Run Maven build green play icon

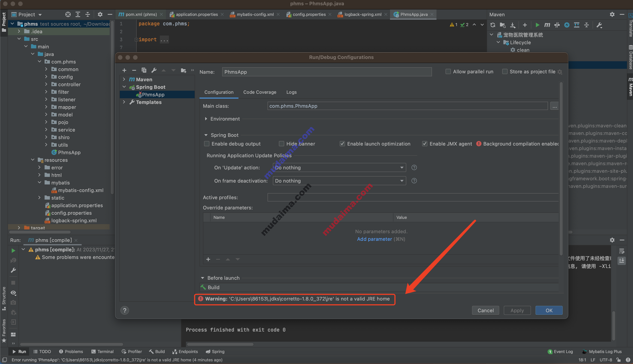[x=537, y=25]
